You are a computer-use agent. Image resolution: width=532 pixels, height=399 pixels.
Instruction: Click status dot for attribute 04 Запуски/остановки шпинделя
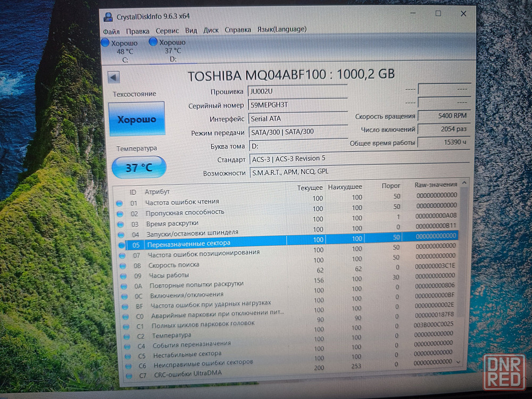click(x=121, y=235)
